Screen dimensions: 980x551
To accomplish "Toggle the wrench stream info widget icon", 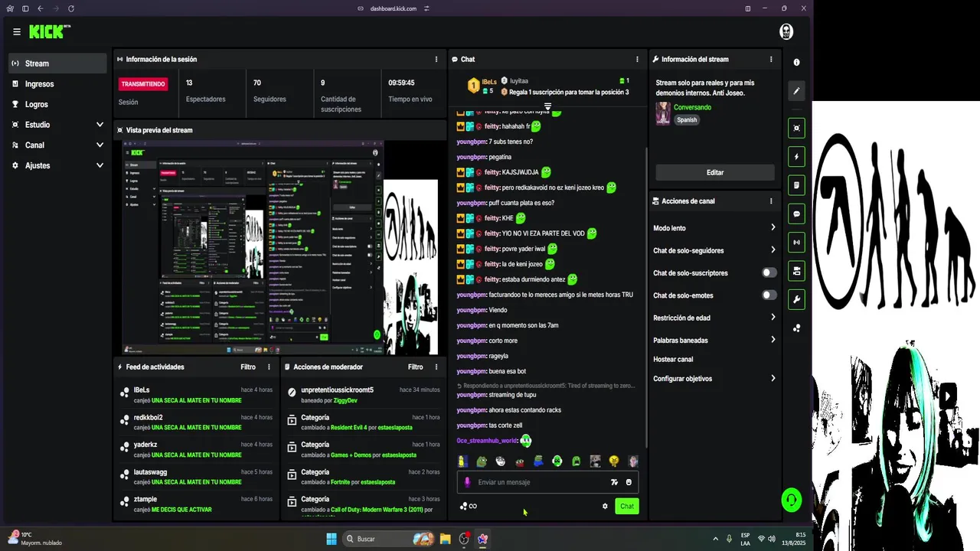I will click(x=797, y=299).
